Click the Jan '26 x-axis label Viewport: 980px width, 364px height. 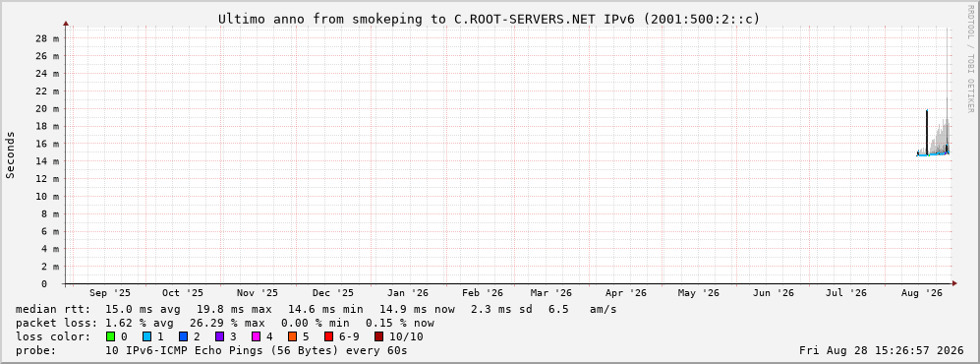tap(408, 293)
